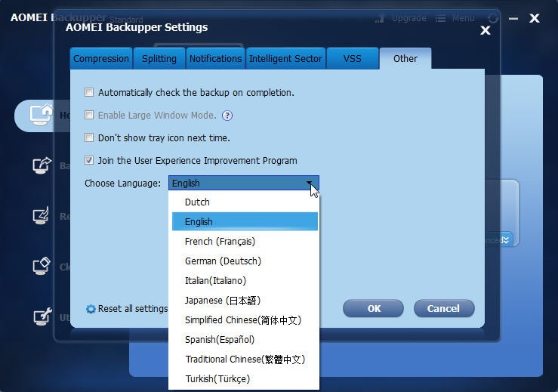Click Reset all settings link
Viewport: 558px width, 392px height.
132,309
